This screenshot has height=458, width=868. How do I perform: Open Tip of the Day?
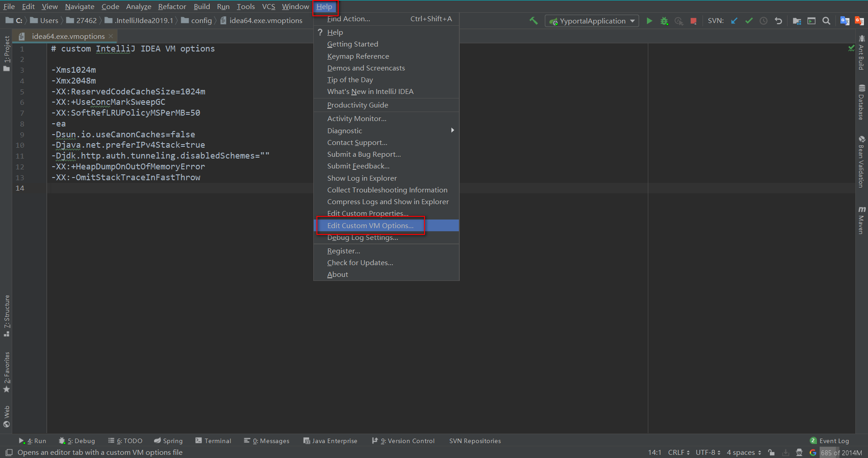387,80
